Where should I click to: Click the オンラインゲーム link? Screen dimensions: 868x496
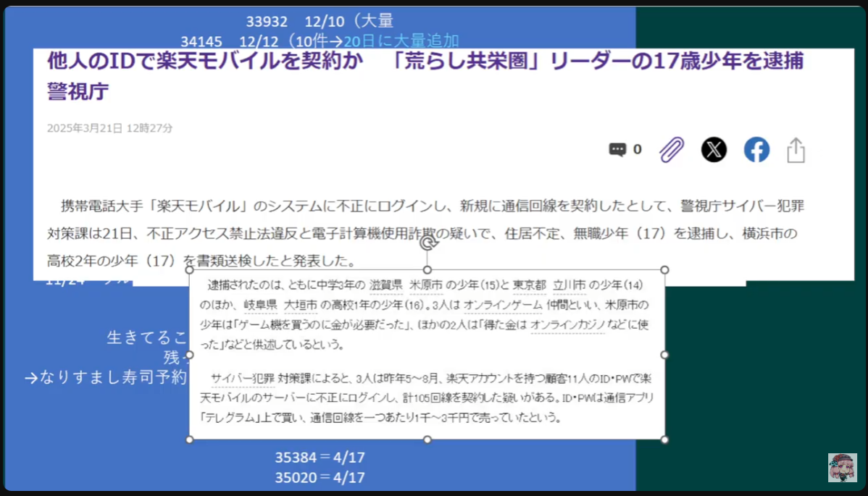pos(503,306)
